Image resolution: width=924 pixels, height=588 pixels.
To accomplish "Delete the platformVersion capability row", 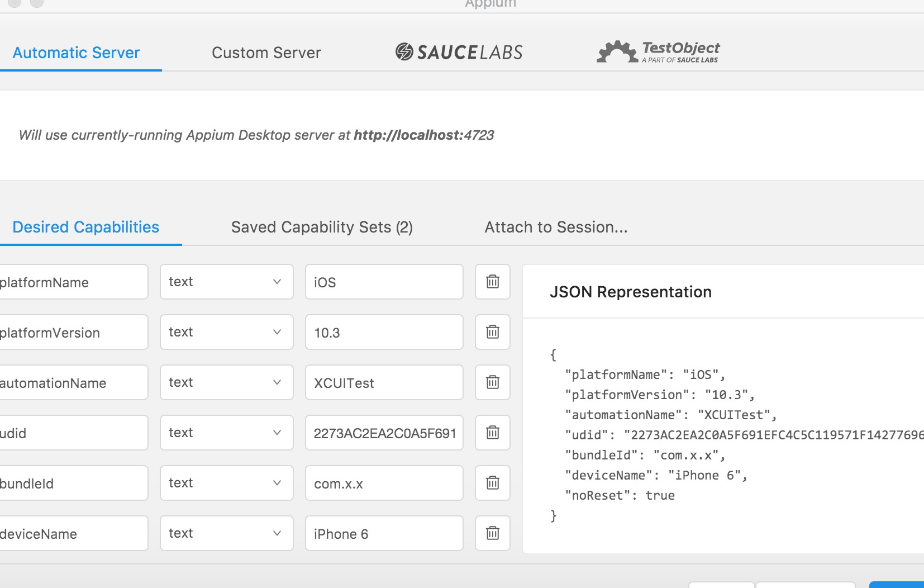I will 493,332.
